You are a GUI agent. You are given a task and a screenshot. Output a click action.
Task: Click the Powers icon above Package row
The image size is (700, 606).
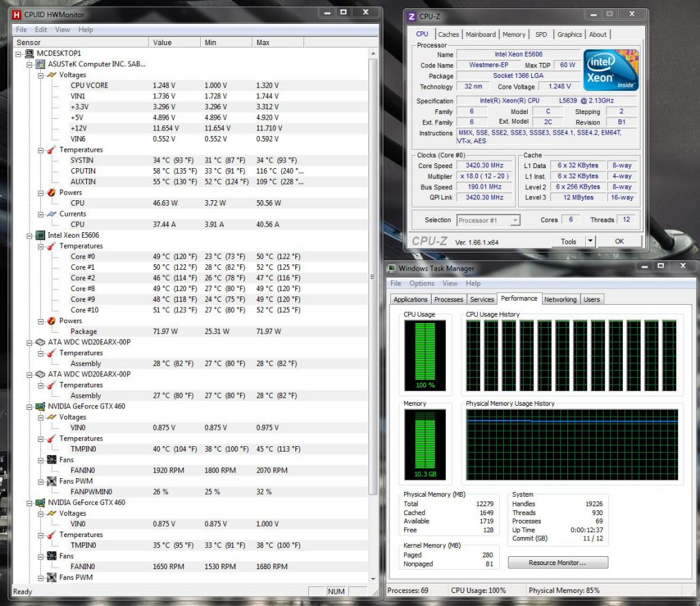52,321
